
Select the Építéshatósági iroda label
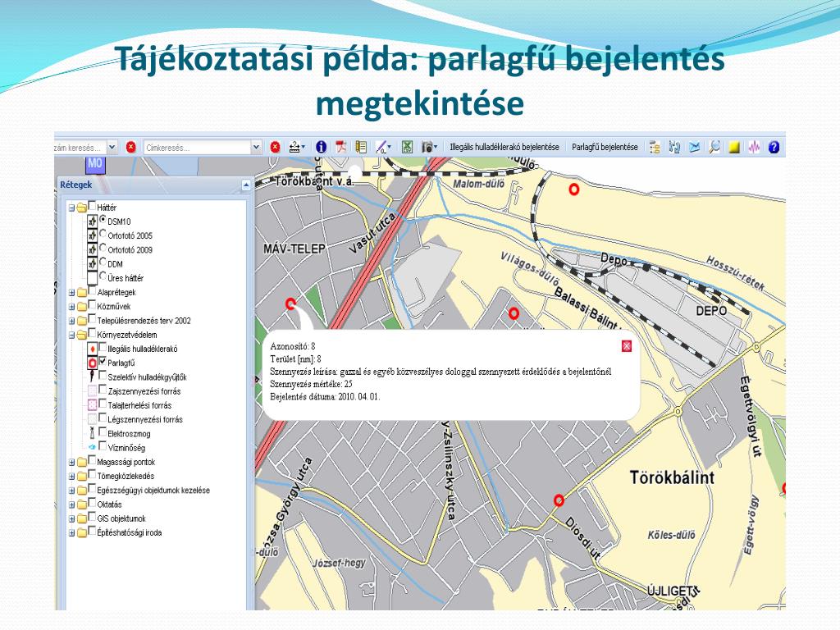tap(129, 532)
